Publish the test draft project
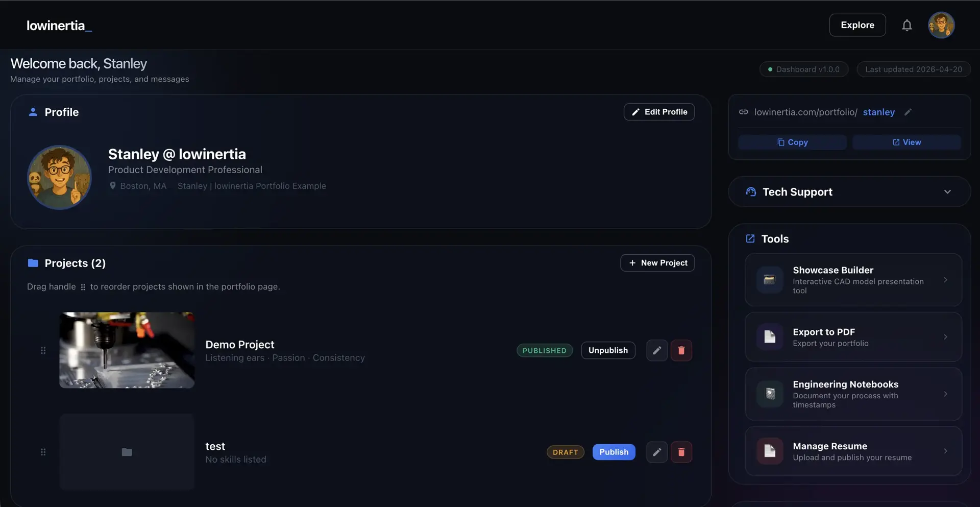This screenshot has width=980, height=507. click(614, 452)
